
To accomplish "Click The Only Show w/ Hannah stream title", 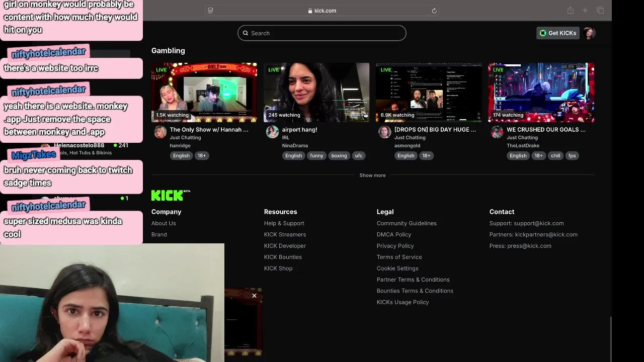I will point(209,130).
